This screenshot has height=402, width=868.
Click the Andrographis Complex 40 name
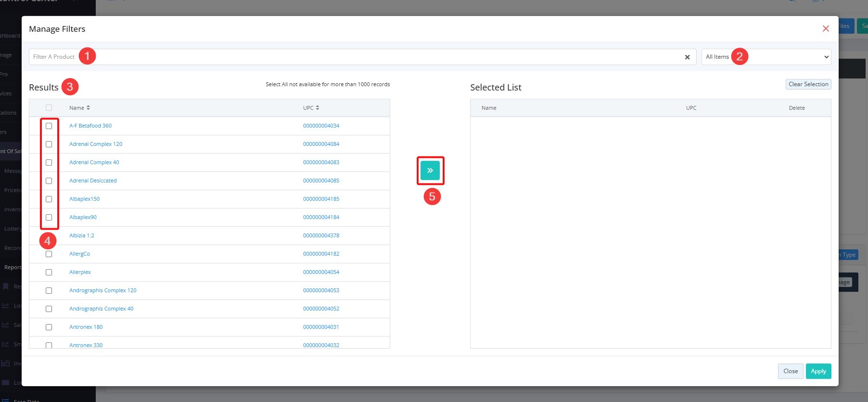[101, 309]
